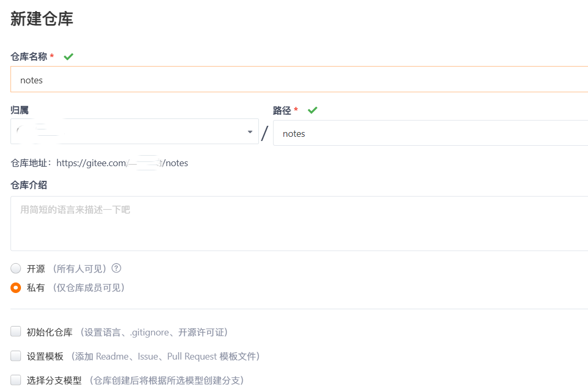Check the 选择分支模型 checkbox
Screen dimensions: 588x391
(15, 381)
